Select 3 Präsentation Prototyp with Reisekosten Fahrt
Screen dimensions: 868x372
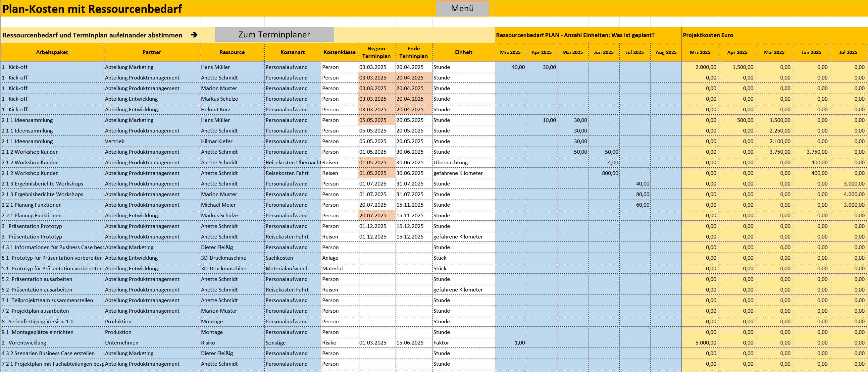coord(52,237)
